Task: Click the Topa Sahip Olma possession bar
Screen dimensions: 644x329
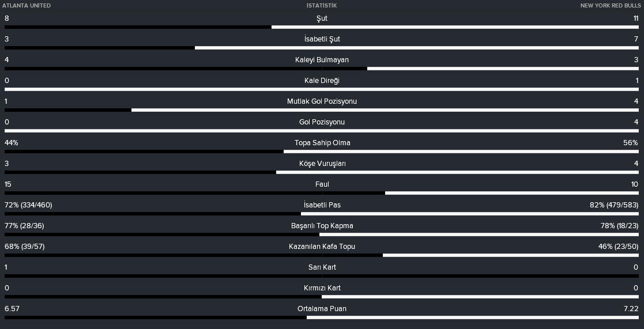Action: coord(322,152)
